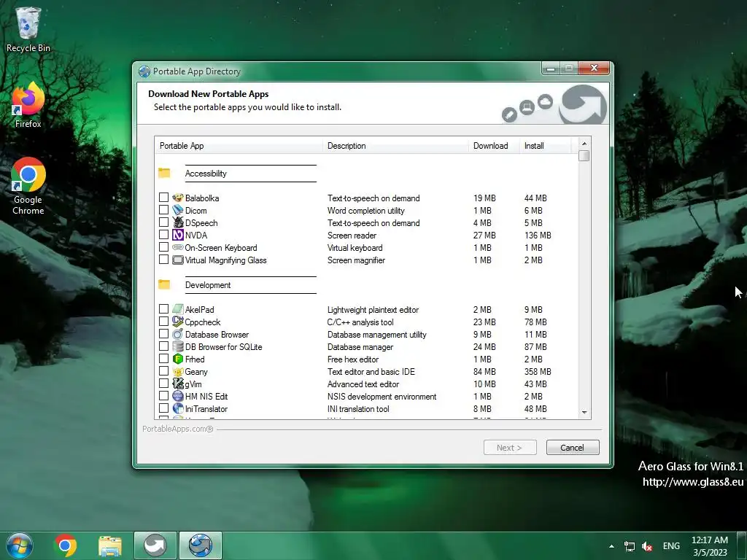
Task: Click the AkelPad app icon
Action: (178, 309)
